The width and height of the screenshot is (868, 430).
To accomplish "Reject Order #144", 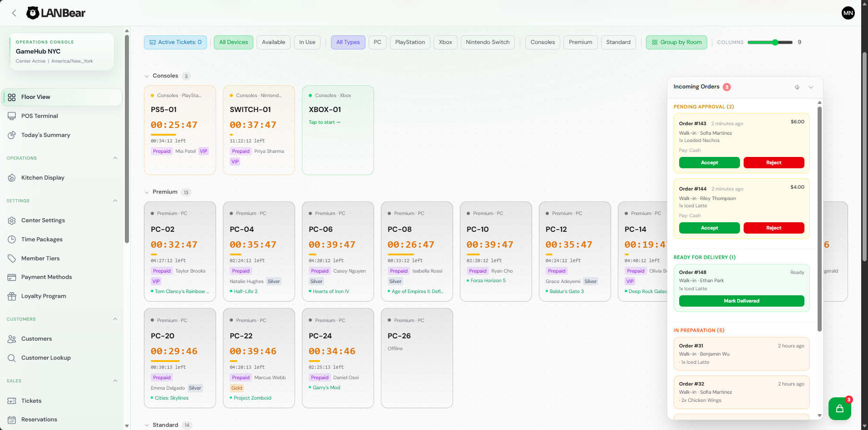I will (774, 228).
